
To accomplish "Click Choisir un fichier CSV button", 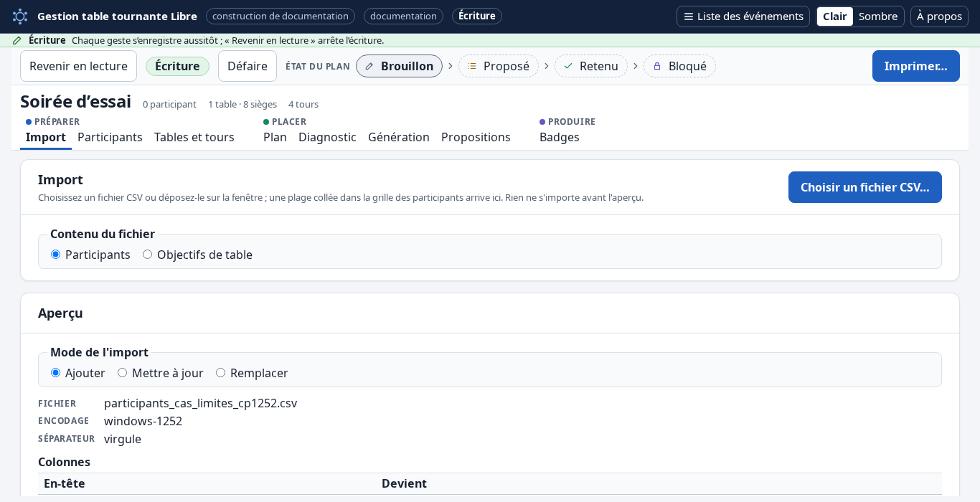I will click(x=865, y=187).
